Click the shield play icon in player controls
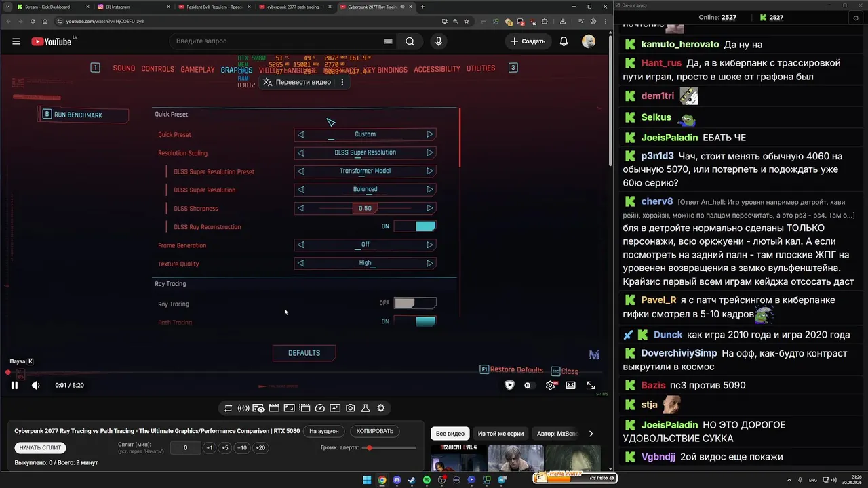This screenshot has width=868, height=488. click(x=509, y=385)
